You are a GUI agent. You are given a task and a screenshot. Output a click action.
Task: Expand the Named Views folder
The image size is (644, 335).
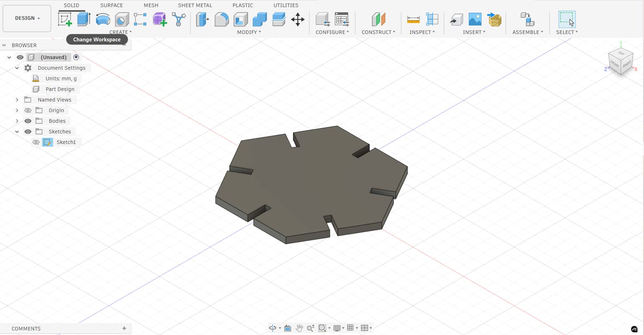click(17, 100)
